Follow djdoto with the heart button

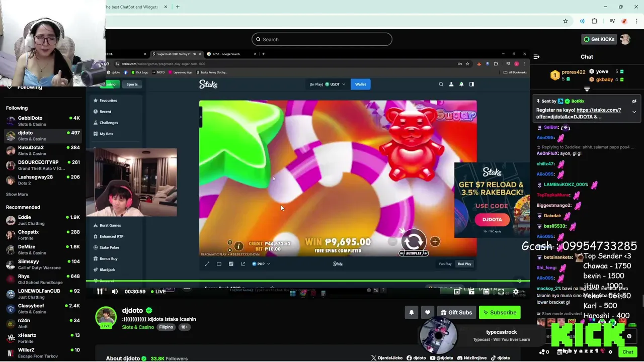tap(428, 313)
